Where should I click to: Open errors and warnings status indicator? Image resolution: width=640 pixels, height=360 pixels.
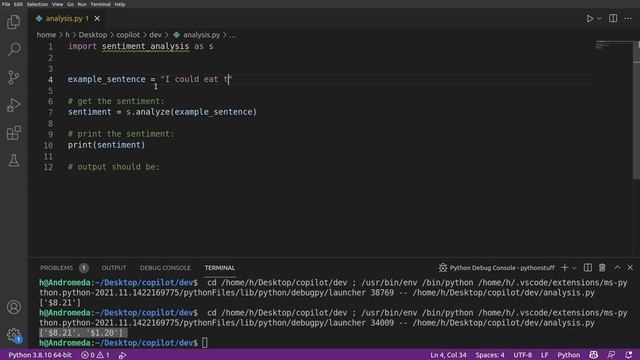click(x=95, y=355)
